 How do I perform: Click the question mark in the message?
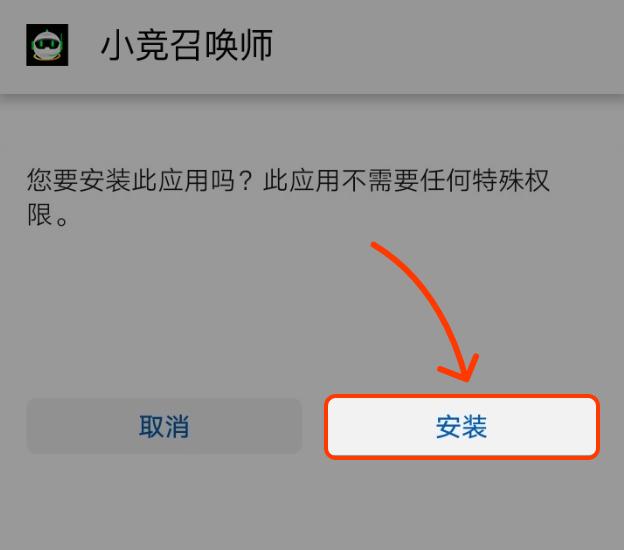coord(247,180)
